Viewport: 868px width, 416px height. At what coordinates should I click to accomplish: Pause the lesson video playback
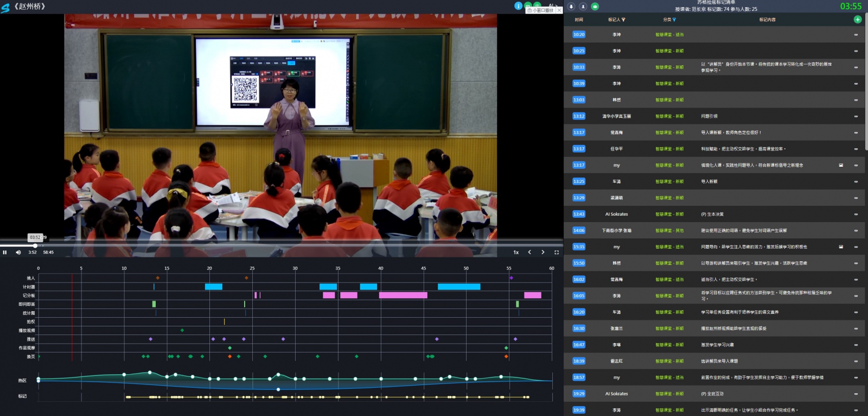[5, 252]
